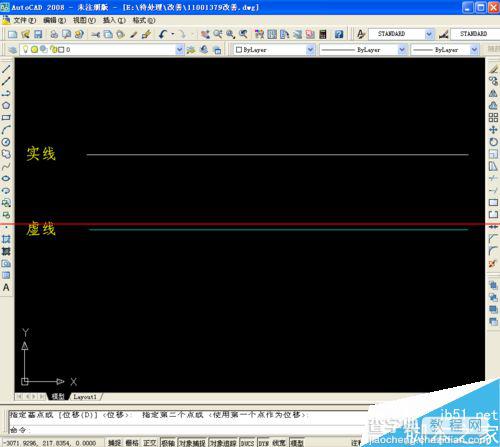This screenshot has width=500, height=447.
Task: Select the Trim modify tool
Action: tap(493, 178)
